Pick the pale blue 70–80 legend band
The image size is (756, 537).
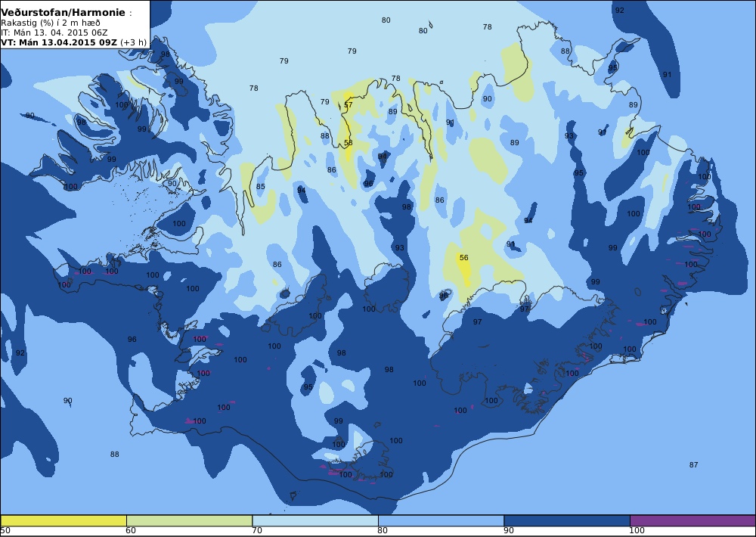tap(315, 520)
